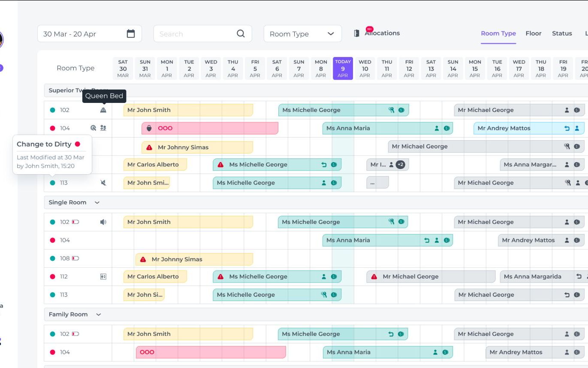Viewport: 588px width, 368px height.
Task: Switch to the Status tab
Action: click(562, 33)
